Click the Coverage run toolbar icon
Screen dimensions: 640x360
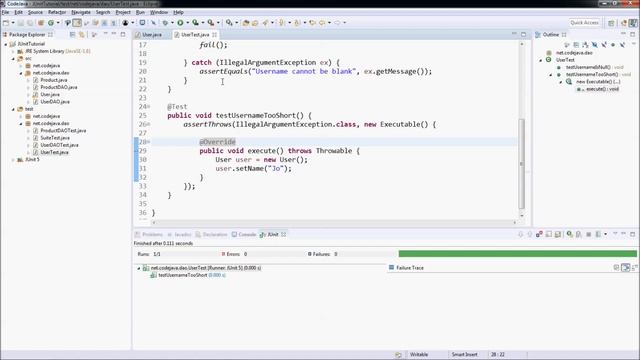195,23
